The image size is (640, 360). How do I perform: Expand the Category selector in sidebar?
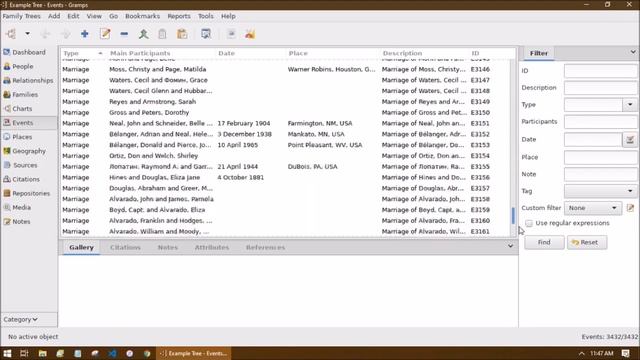[29, 320]
